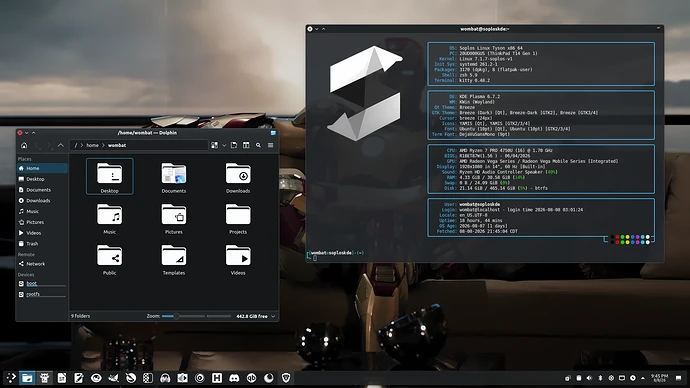This screenshot has height=388, width=690.
Task: Expand the free space dropdown arrow
Action: tap(273, 316)
